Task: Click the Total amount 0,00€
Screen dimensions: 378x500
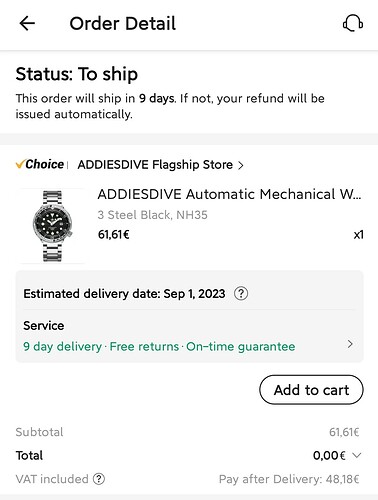Action: coord(329,455)
